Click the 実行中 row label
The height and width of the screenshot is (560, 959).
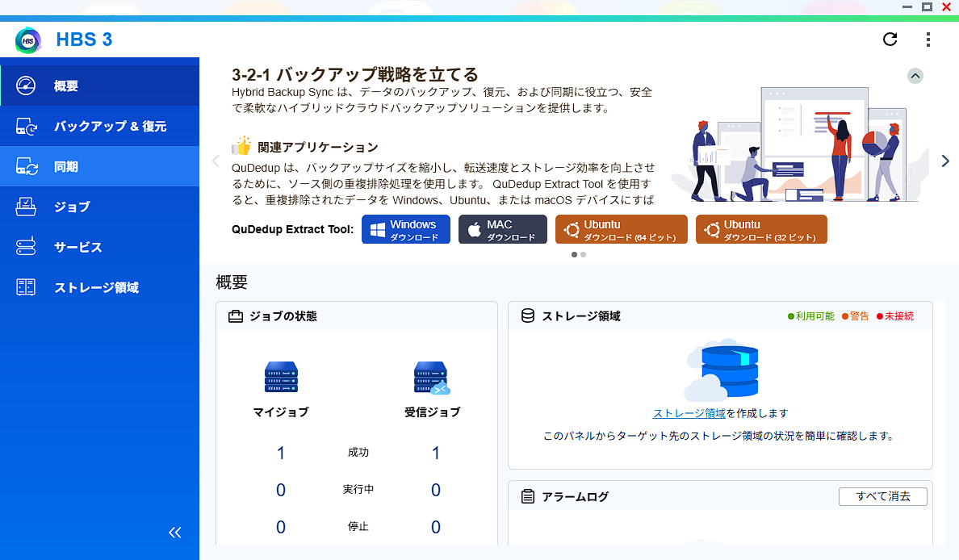358,490
